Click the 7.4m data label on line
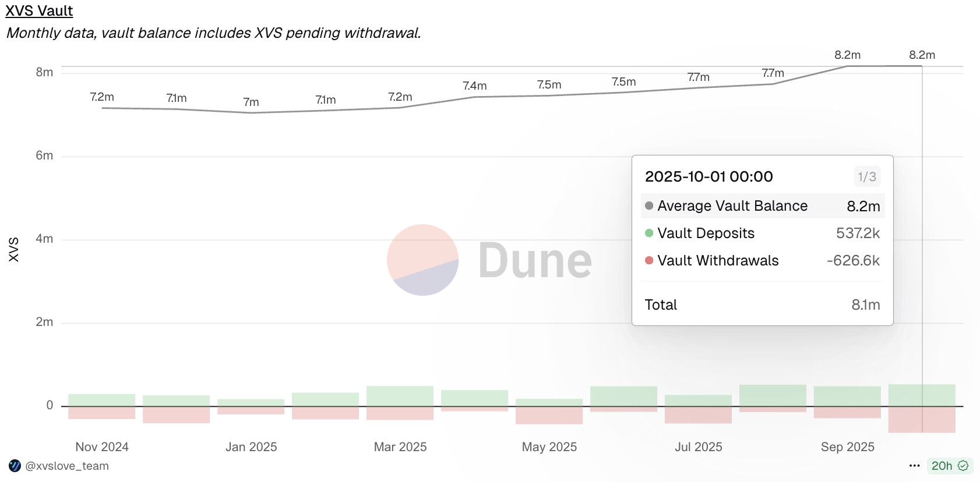 (x=474, y=86)
